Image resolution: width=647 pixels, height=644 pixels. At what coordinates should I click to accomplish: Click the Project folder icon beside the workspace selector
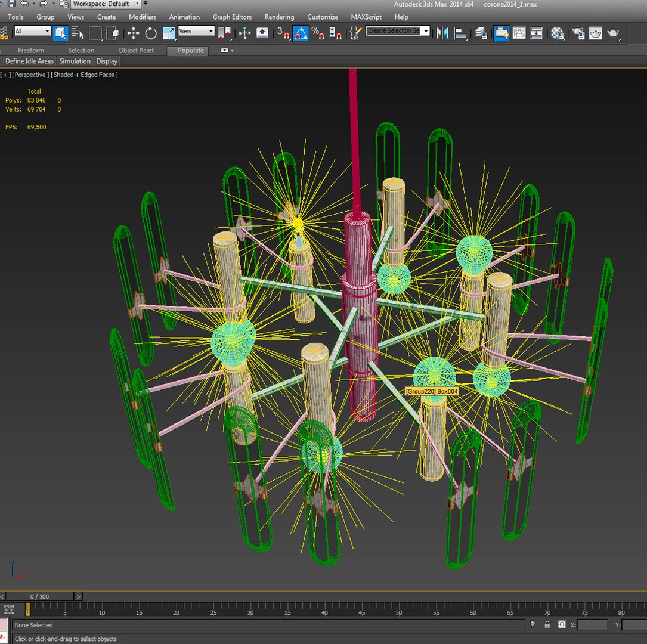[64, 4]
